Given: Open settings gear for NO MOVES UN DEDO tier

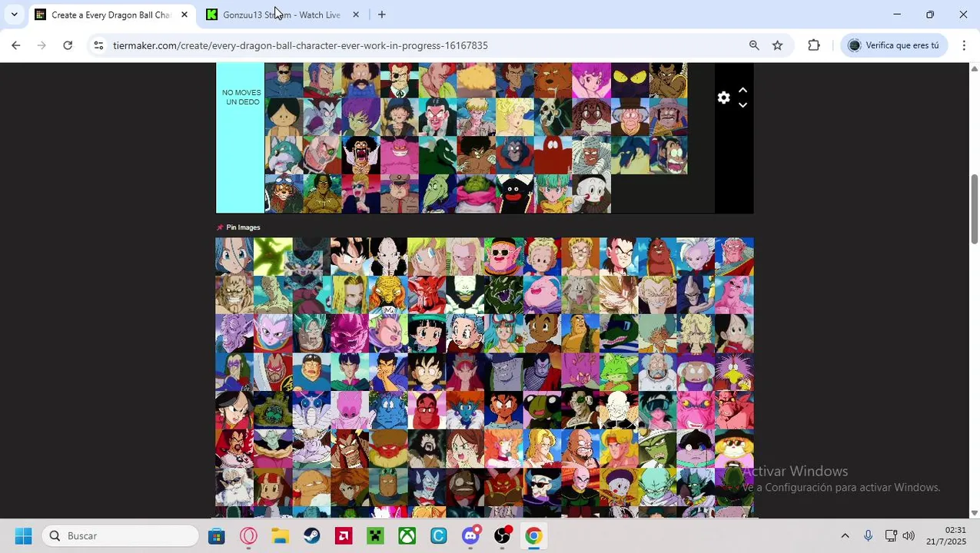Looking at the screenshot, I should point(723,98).
